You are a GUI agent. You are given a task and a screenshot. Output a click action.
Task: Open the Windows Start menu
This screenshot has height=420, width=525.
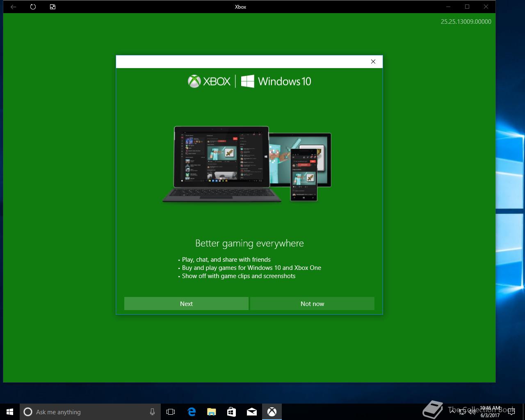coord(10,412)
